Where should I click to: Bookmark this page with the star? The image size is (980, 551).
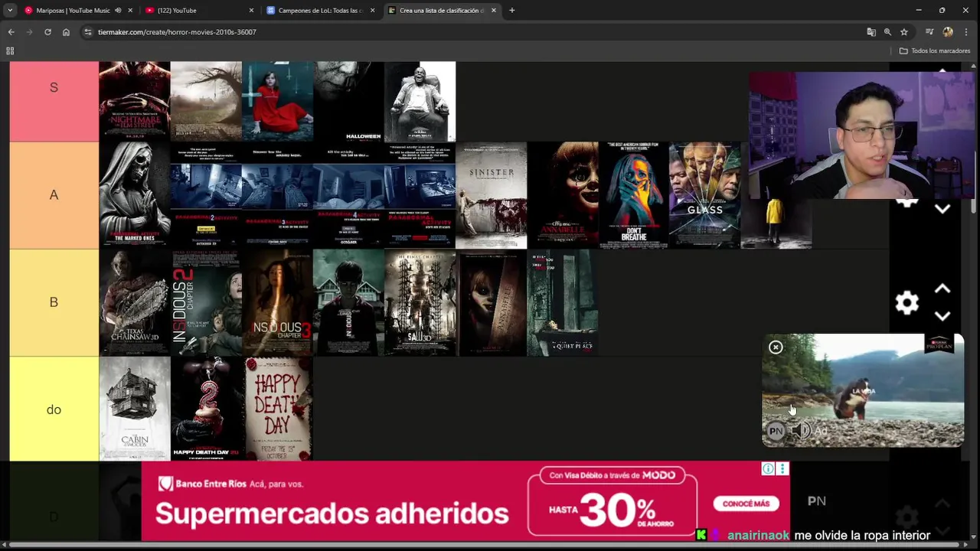click(904, 32)
